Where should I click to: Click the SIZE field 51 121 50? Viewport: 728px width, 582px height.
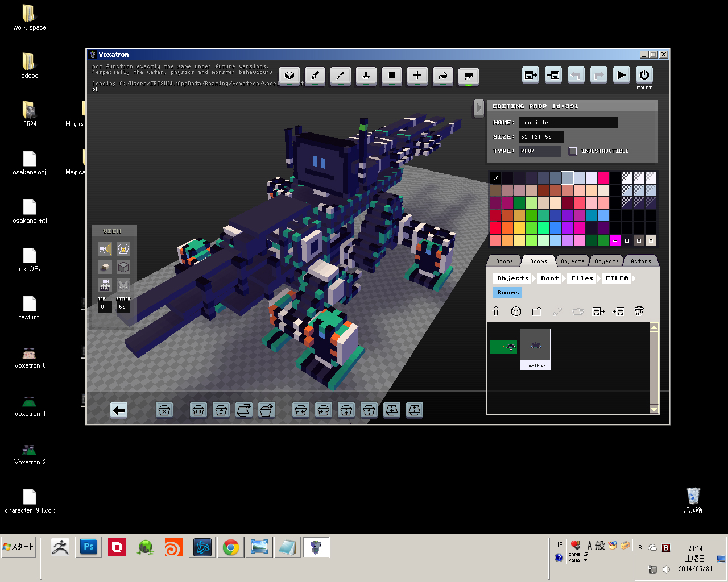[541, 137]
